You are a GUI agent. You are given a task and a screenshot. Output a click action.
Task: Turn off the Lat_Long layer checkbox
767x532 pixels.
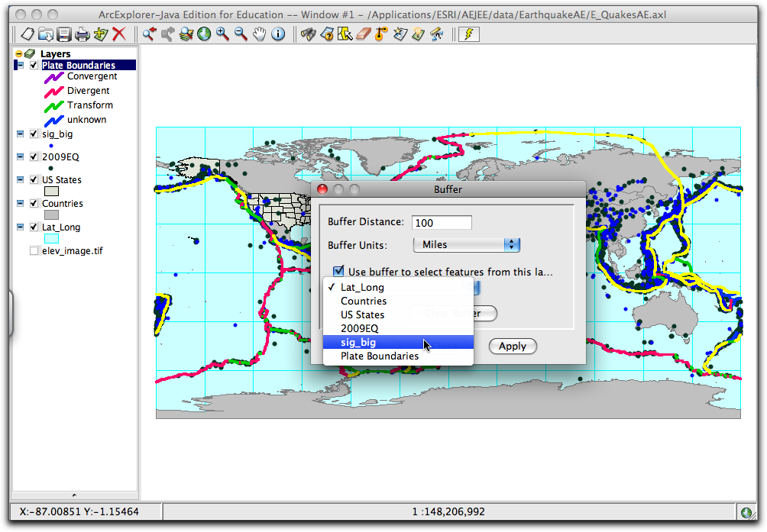coord(34,227)
